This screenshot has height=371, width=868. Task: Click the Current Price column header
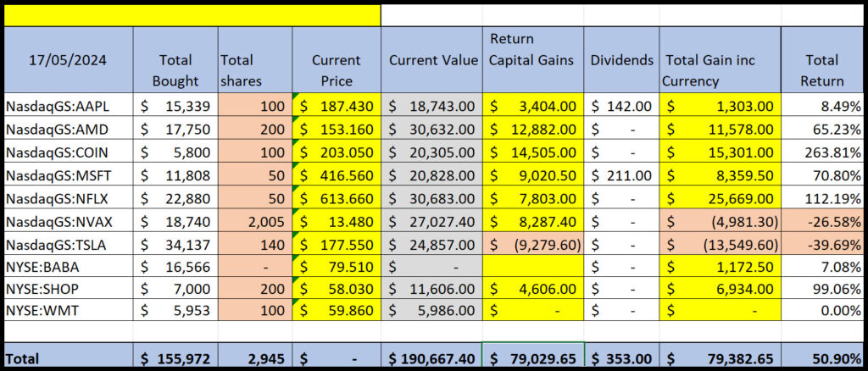coord(336,59)
